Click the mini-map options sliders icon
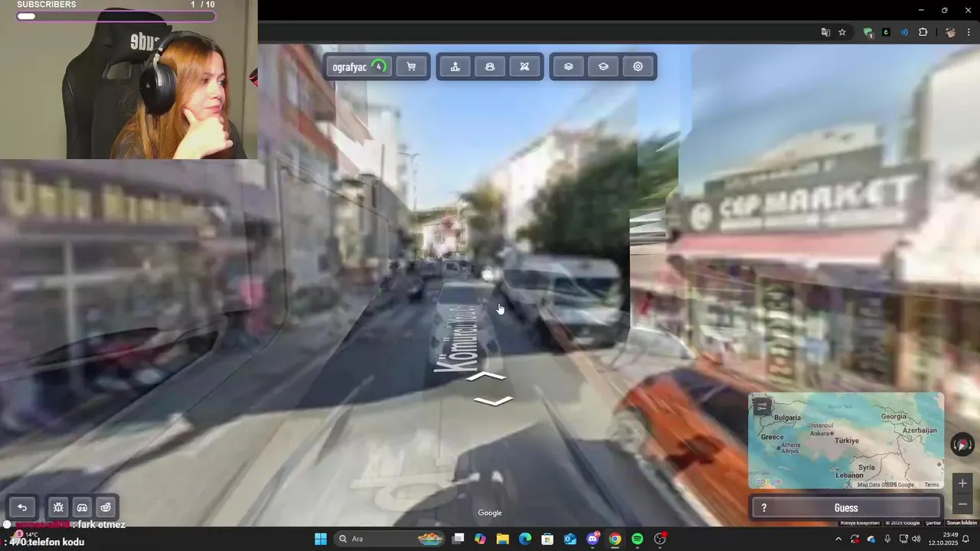Viewport: 980px width, 551px height. click(762, 406)
